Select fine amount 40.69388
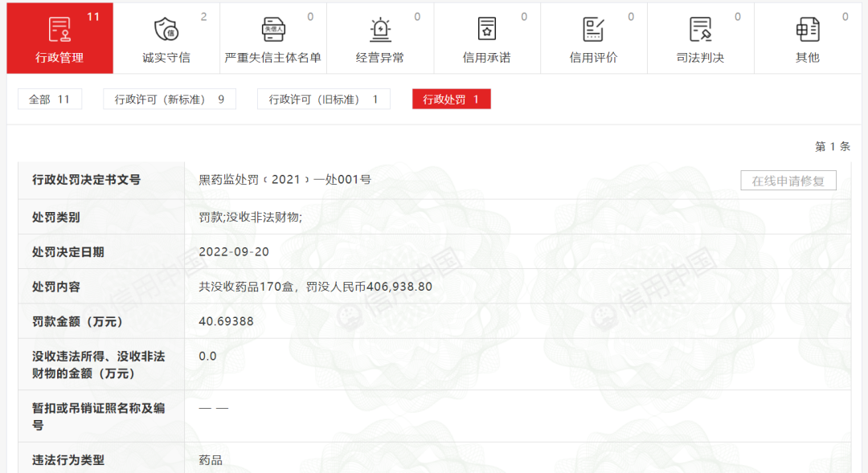Screen dimensions: 868x473 click(x=226, y=321)
